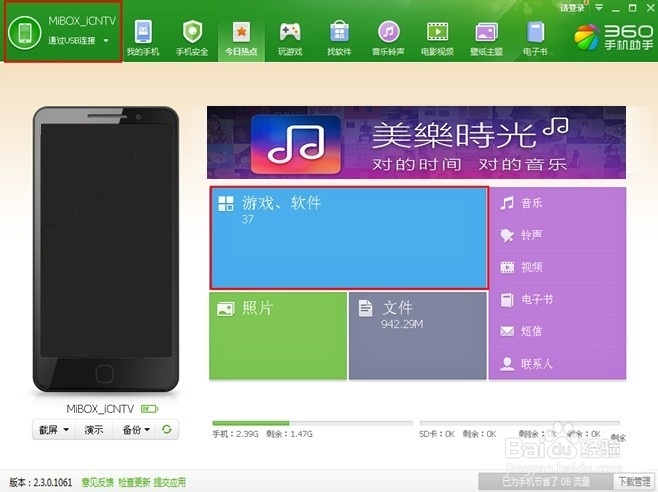
Task: Click the connected device phone circle icon
Action: [25, 32]
